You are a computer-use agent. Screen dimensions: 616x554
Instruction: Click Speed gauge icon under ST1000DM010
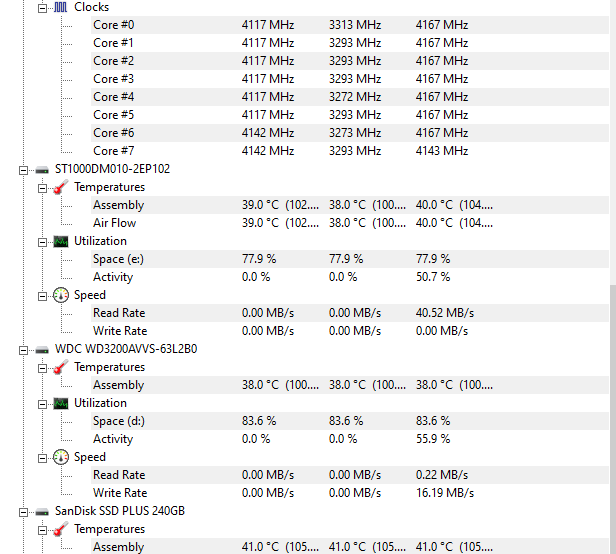[x=61, y=295]
